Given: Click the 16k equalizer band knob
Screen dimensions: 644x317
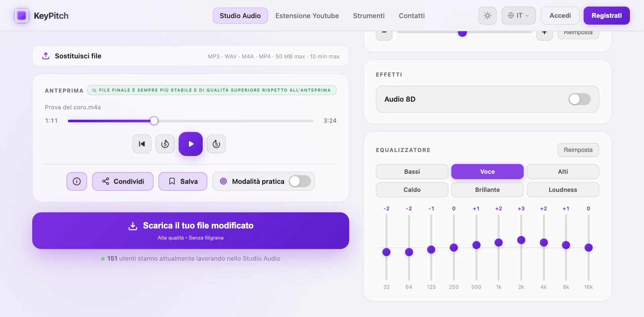Looking at the screenshot, I should click(589, 248).
